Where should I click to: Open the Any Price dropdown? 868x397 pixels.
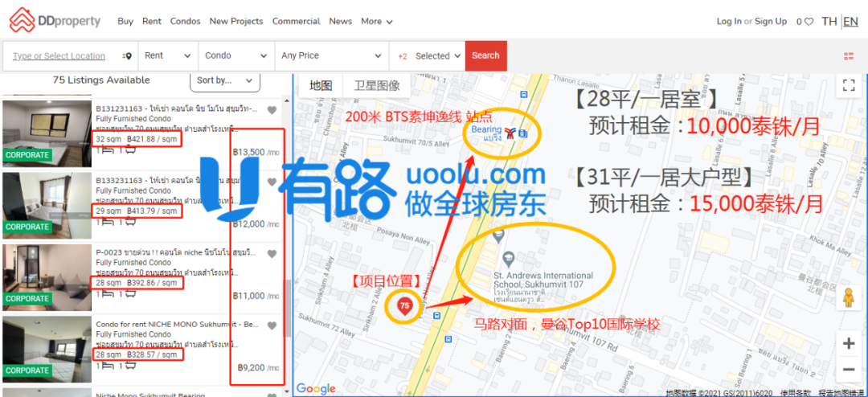point(332,56)
